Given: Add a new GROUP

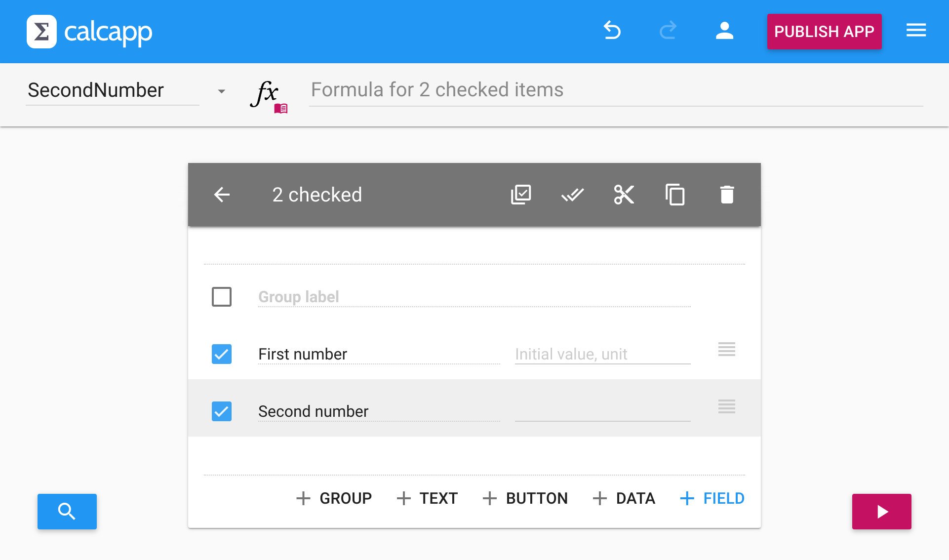Looking at the screenshot, I should [334, 498].
